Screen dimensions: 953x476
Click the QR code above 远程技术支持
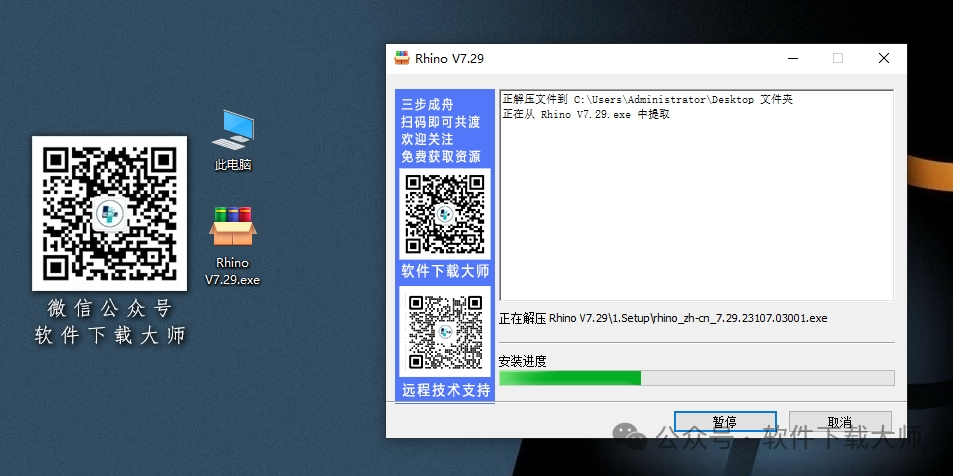445,332
